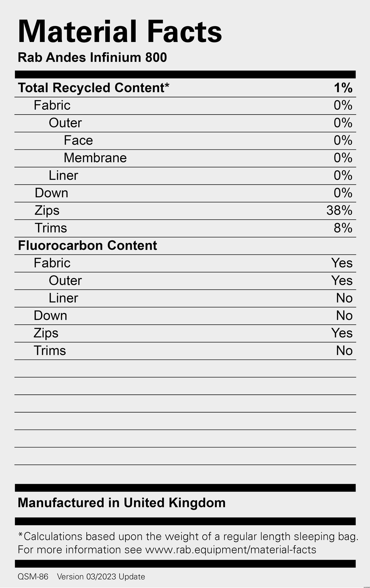The image size is (370, 588).
Task: Click No value for fluorocarbon Trims row
Action: [344, 351]
